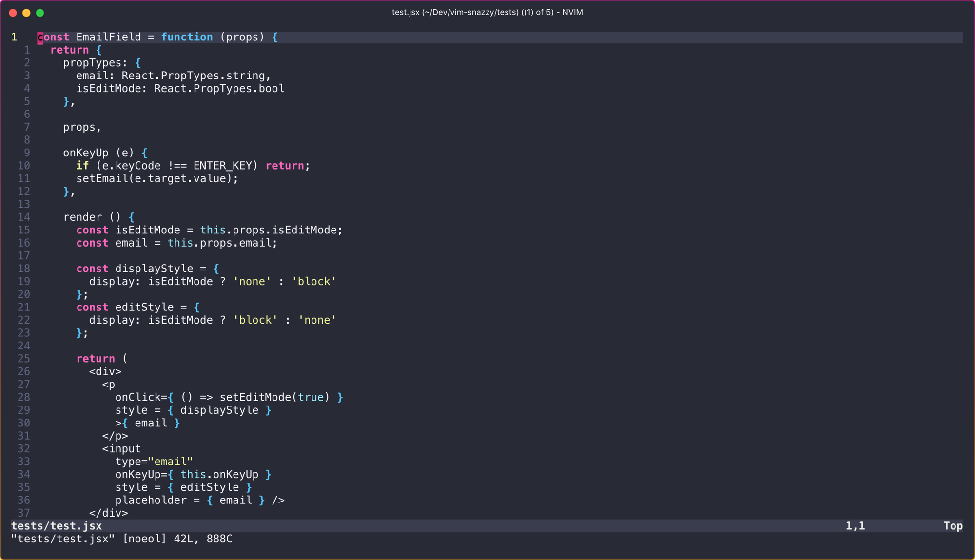Click the editStyle variable declaration
Viewport: 975px width, 560px height.
[x=144, y=308]
